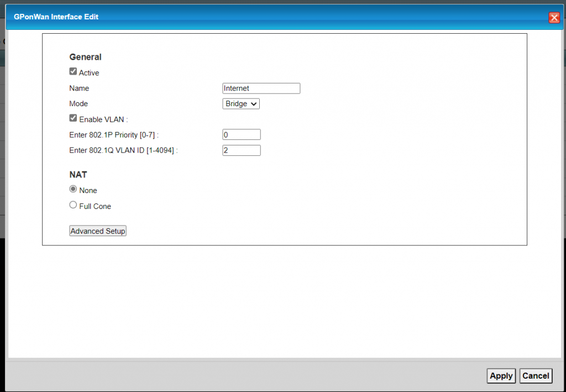Click the 802.1Q VLAN ID input box
This screenshot has width=566, height=392.
pos(241,150)
